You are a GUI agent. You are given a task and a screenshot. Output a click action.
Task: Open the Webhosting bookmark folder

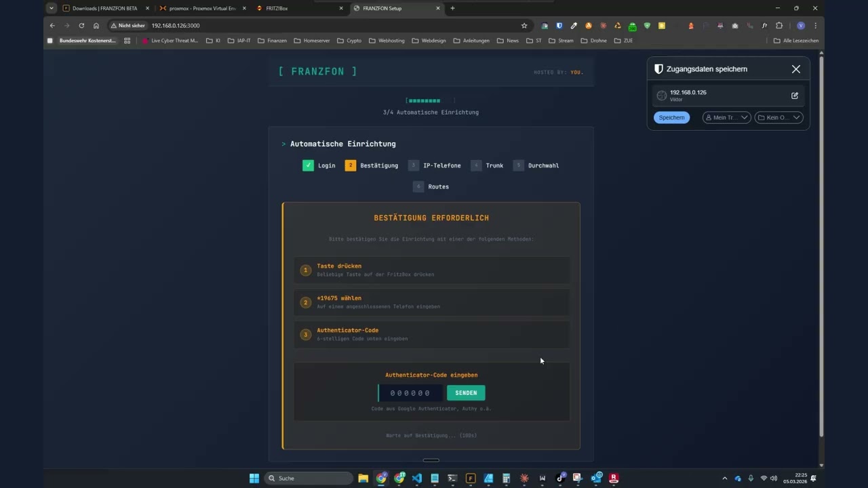point(387,41)
